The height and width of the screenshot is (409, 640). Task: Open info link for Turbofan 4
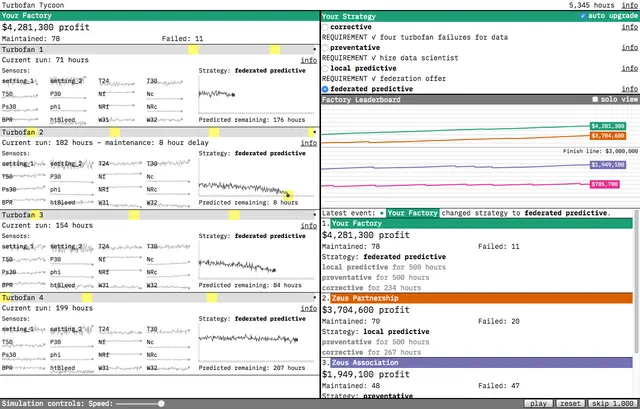[x=309, y=309]
